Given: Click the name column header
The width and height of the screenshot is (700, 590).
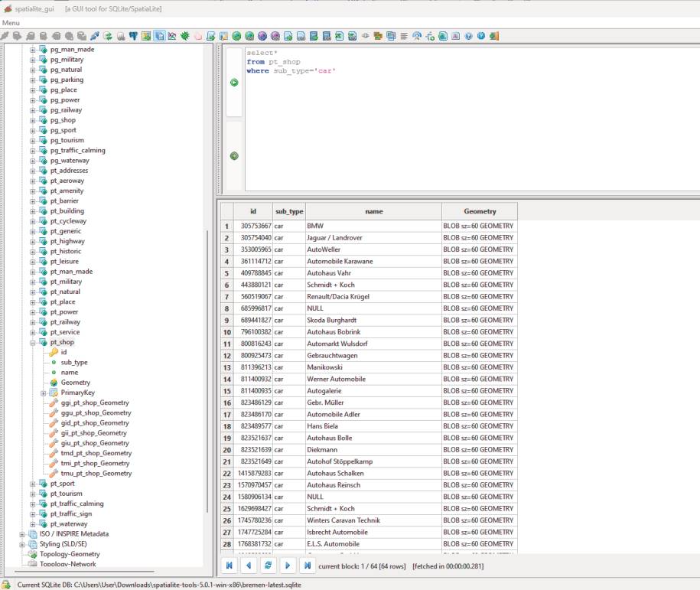Looking at the screenshot, I should [374, 211].
